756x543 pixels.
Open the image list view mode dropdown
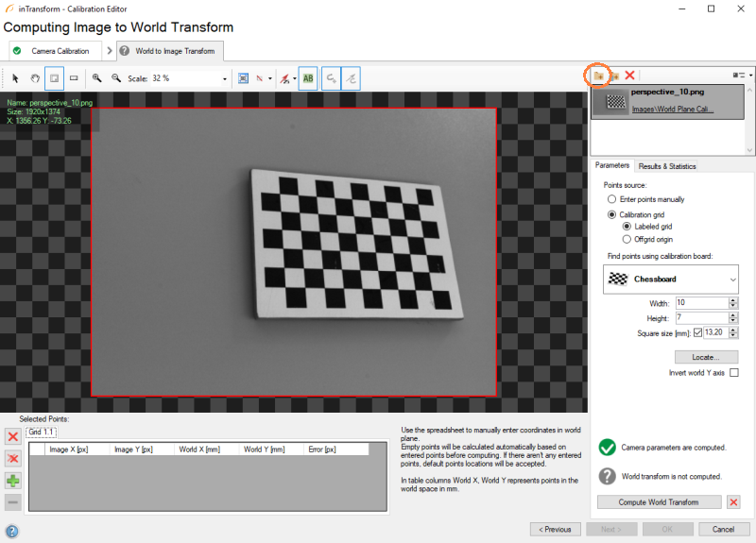[742, 75]
